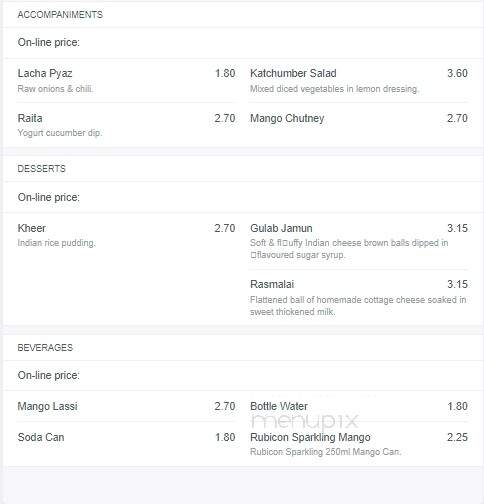The height and width of the screenshot is (504, 484).
Task: Click the menupix watermark logo
Action: 305,422
